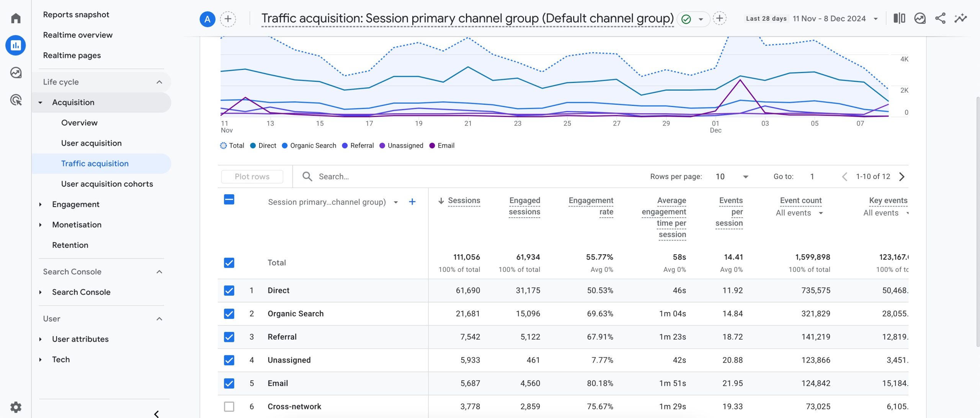Click the green report status check icon

coord(686,19)
